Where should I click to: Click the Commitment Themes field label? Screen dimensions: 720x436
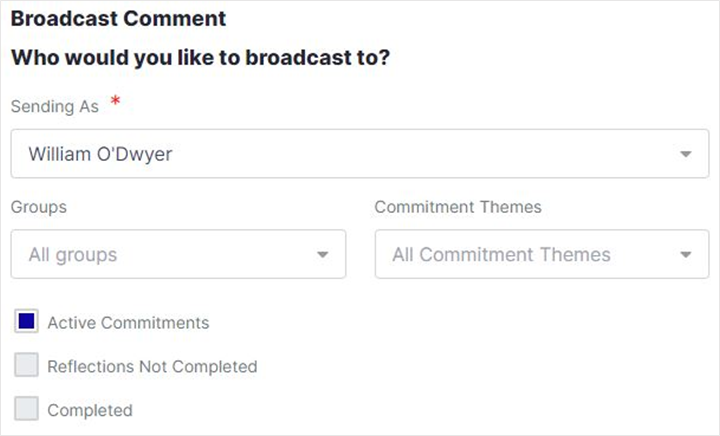(458, 207)
